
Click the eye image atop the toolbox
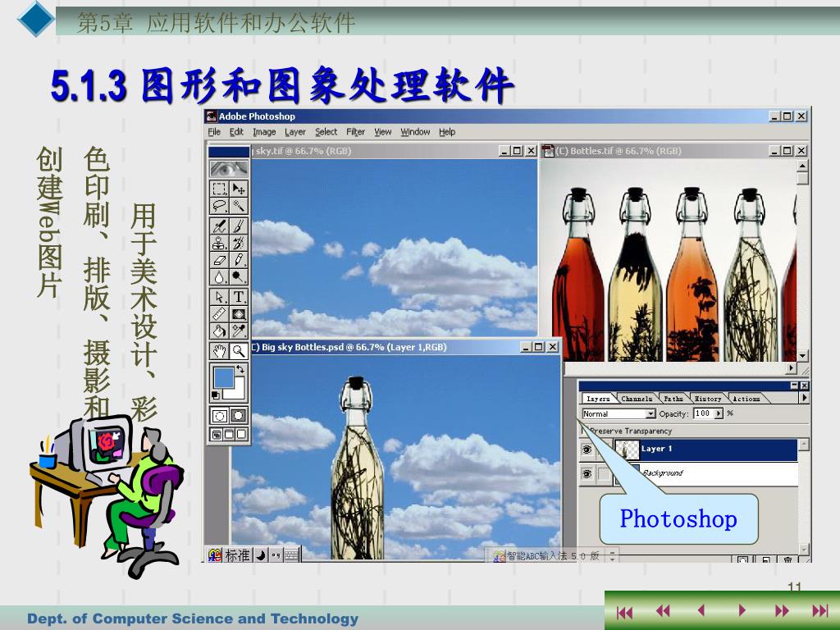coord(229,169)
